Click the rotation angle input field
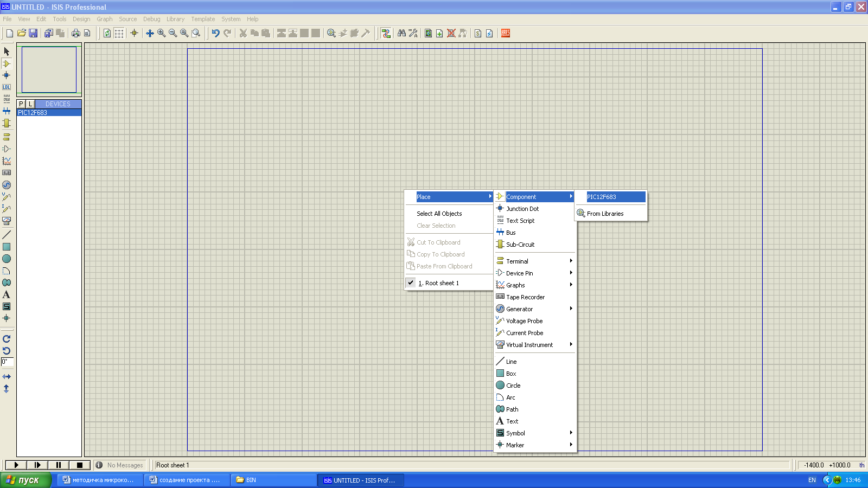 [x=7, y=362]
